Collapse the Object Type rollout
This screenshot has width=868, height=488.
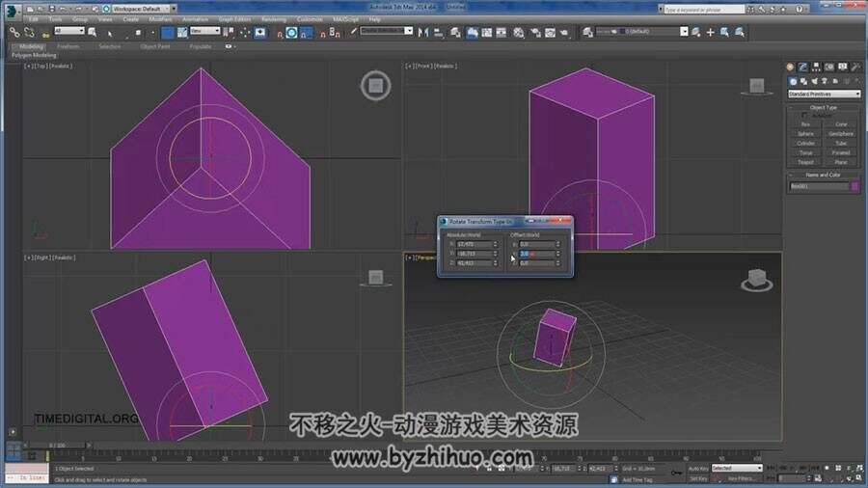[824, 107]
